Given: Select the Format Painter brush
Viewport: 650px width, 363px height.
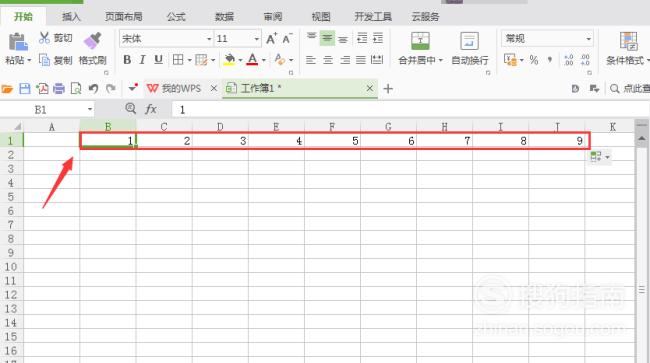Looking at the screenshot, I should pyautogui.click(x=92, y=41).
